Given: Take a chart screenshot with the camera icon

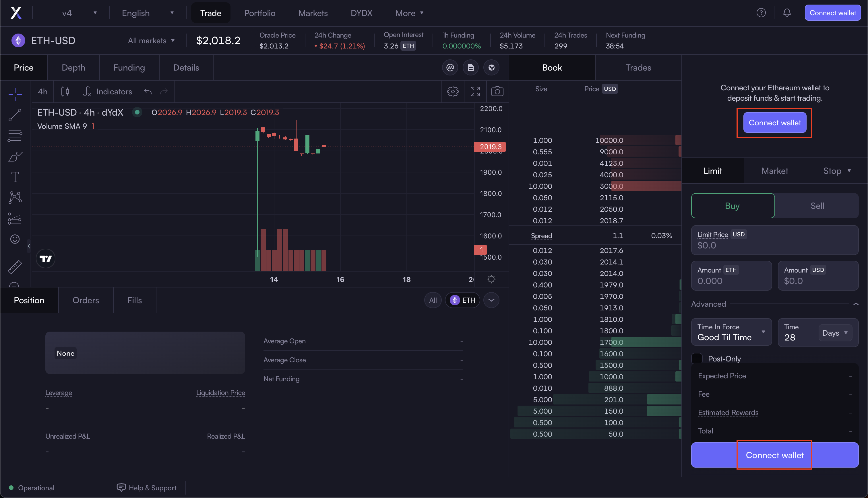Looking at the screenshot, I should tap(497, 91).
